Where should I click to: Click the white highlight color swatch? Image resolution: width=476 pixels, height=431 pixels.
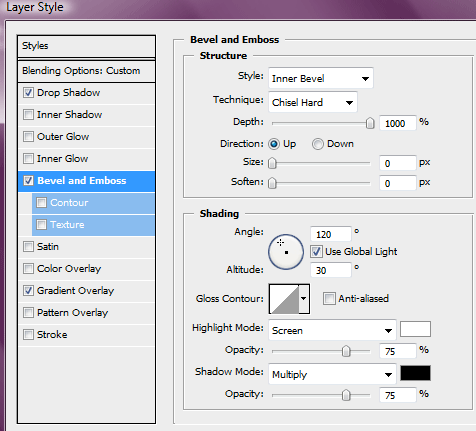pyautogui.click(x=415, y=329)
